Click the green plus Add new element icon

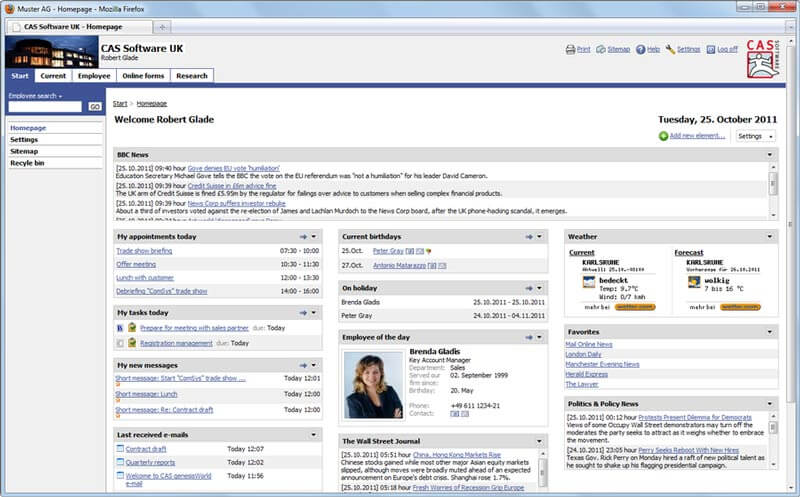pos(663,136)
